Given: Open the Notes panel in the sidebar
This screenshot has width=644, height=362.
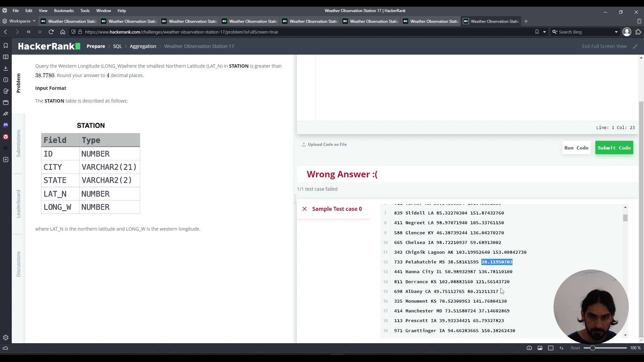Looking at the screenshot, I should (5, 91).
